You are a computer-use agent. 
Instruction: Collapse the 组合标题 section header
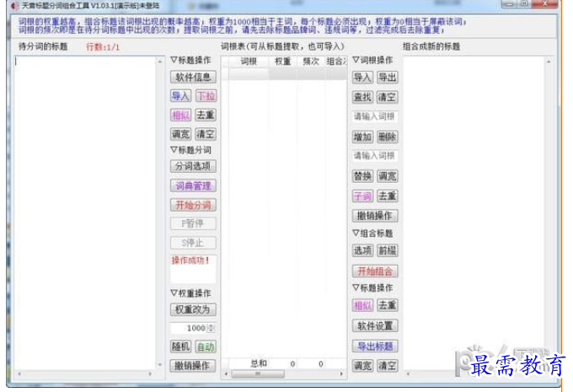click(x=372, y=234)
